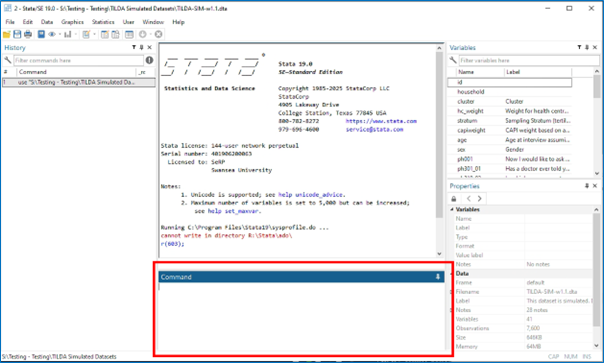This screenshot has width=604, height=363.
Task: Click the clock-shaped More toolbar icon
Action: coord(143,34)
